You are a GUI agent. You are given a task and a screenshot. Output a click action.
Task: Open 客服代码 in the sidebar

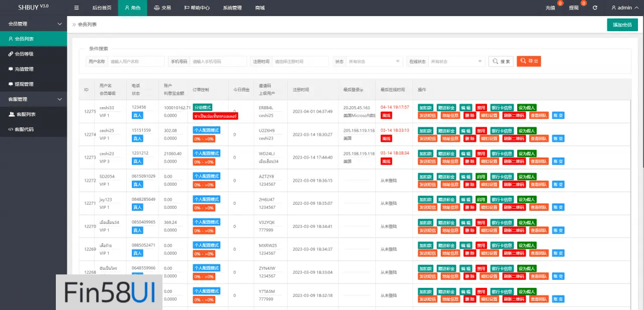click(25, 129)
